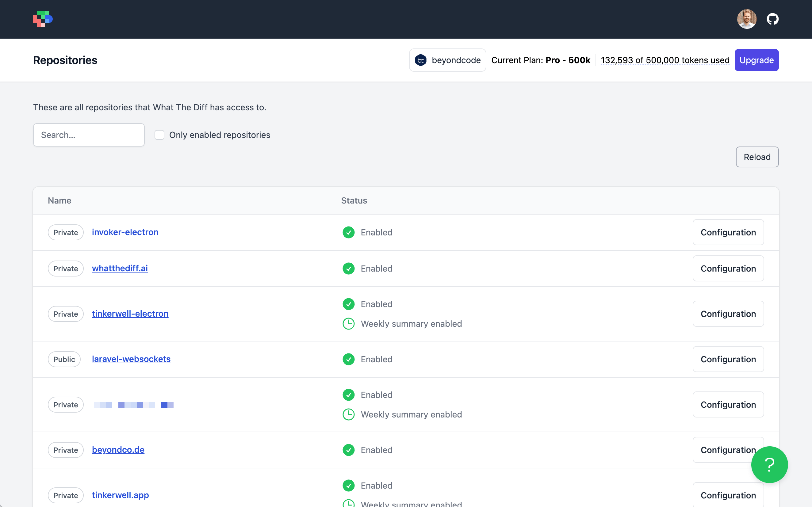Open the tinkerwell-electron repository link
812x507 pixels.
[x=130, y=314]
